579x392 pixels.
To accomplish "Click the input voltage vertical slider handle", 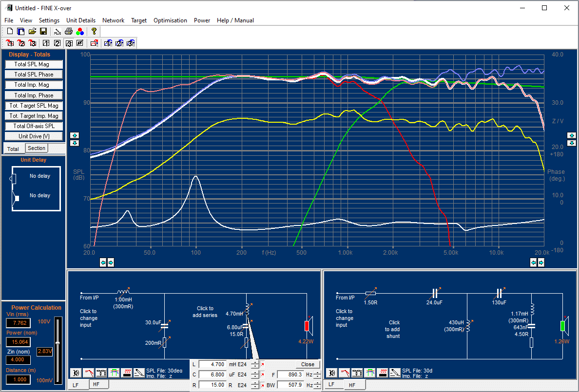I will 58,343.
